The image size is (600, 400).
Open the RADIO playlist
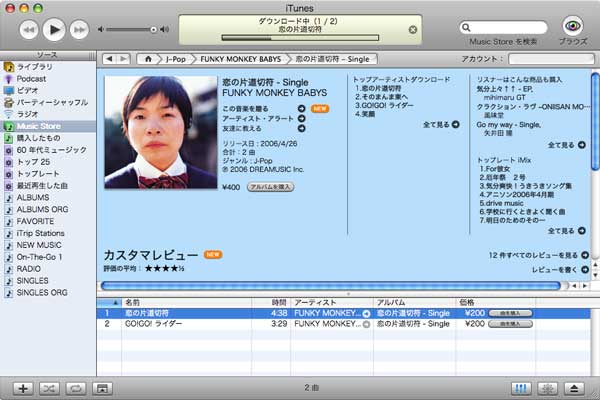(x=48, y=269)
